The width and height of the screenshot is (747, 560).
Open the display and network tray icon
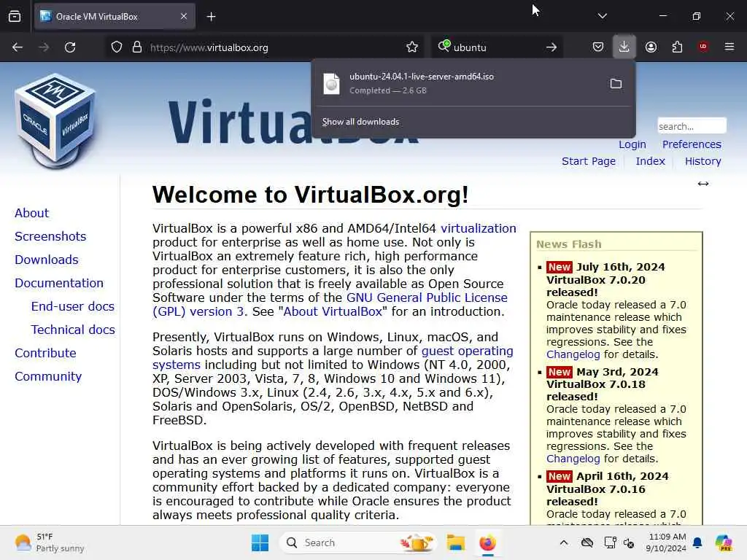click(610, 542)
